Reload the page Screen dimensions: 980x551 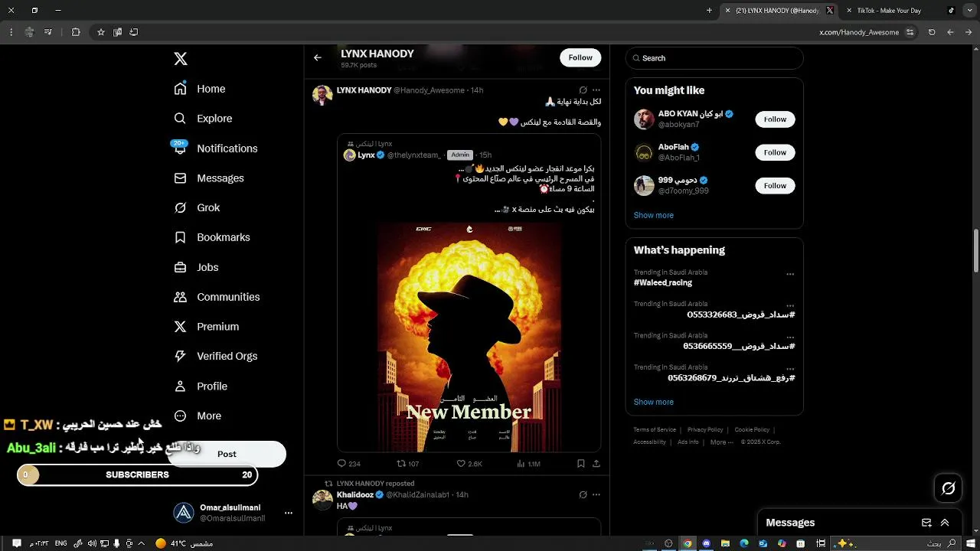(932, 32)
